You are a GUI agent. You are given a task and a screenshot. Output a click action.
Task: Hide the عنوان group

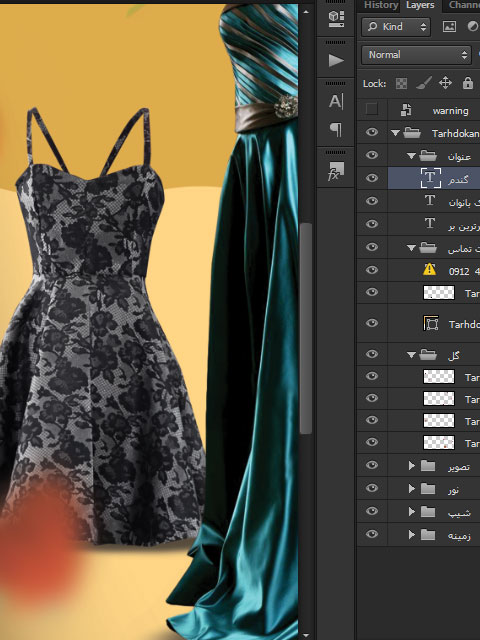pos(371,155)
